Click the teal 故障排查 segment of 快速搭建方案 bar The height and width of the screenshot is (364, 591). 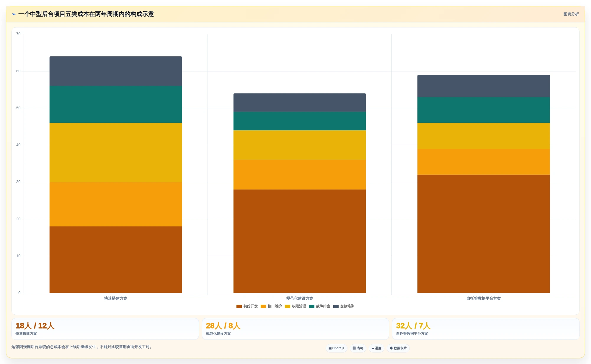116,105
